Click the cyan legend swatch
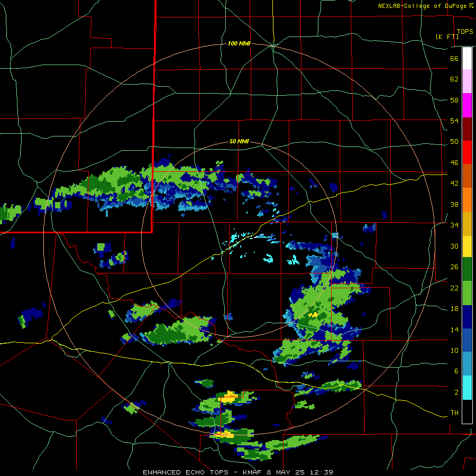This screenshot has width=476, height=476. [467, 388]
